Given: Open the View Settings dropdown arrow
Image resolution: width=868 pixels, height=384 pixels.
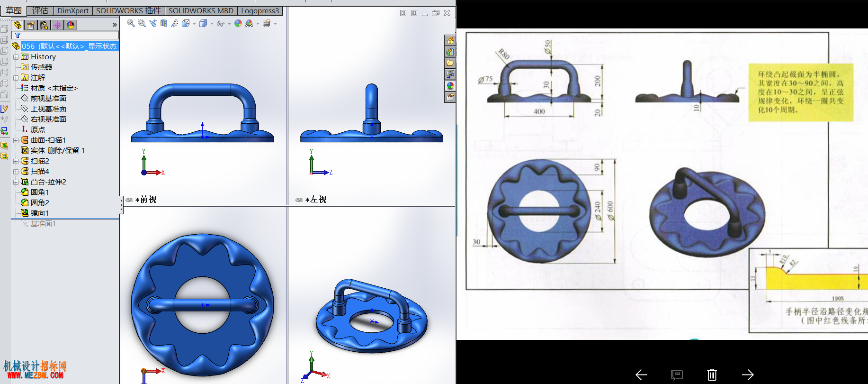Looking at the screenshot, I should (x=275, y=24).
